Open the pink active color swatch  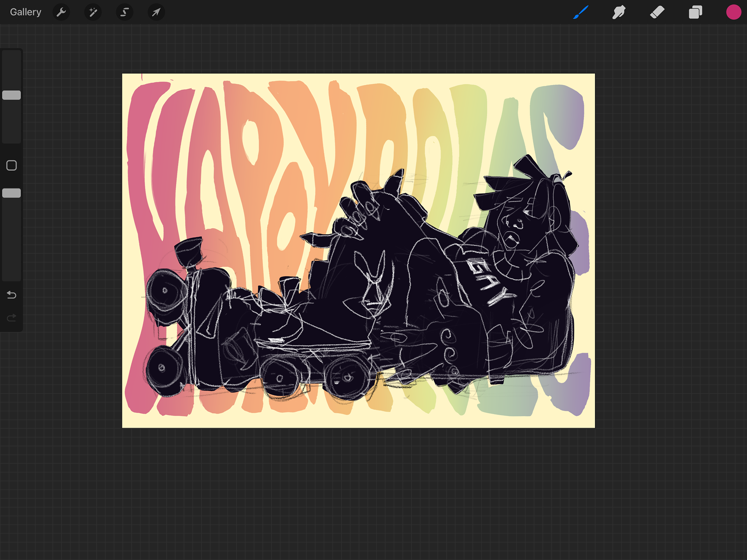click(x=733, y=12)
